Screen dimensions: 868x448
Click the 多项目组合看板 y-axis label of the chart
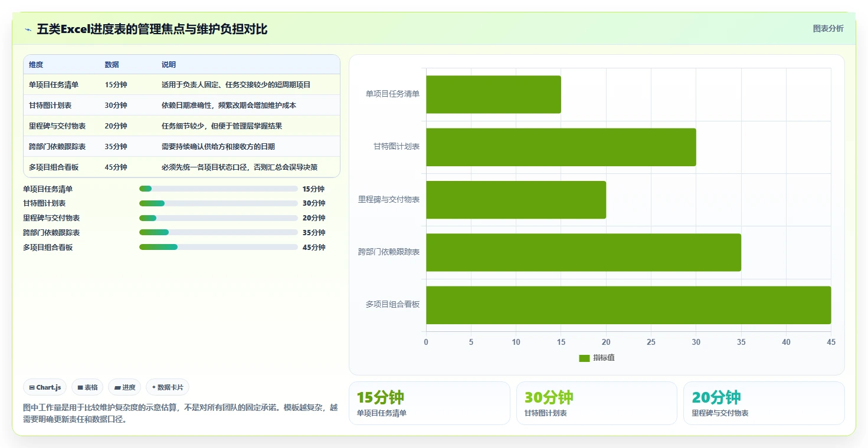pyautogui.click(x=392, y=305)
